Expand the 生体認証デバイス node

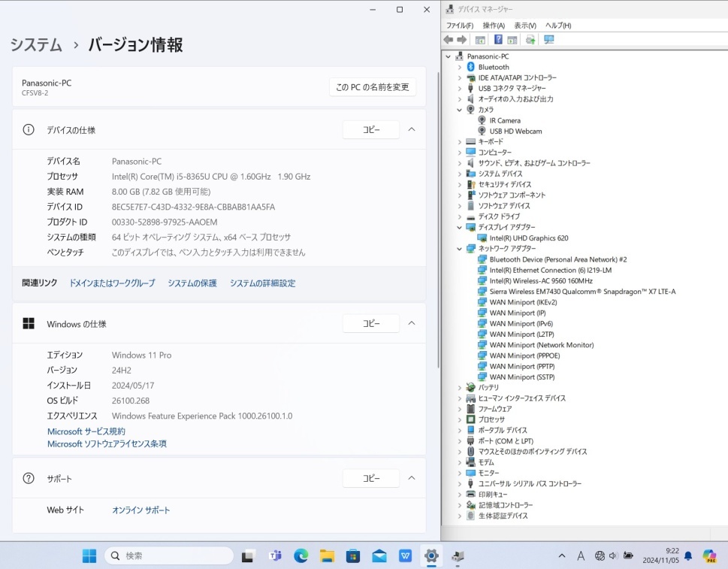coord(460,516)
